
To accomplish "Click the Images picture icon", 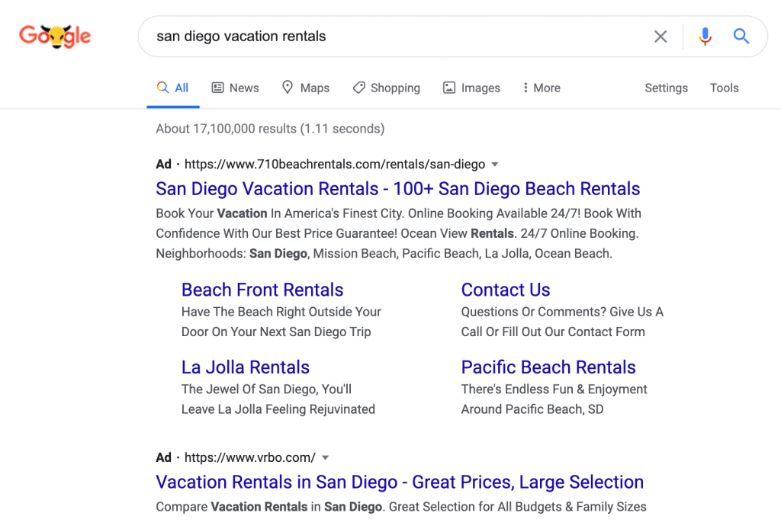I will click(449, 88).
